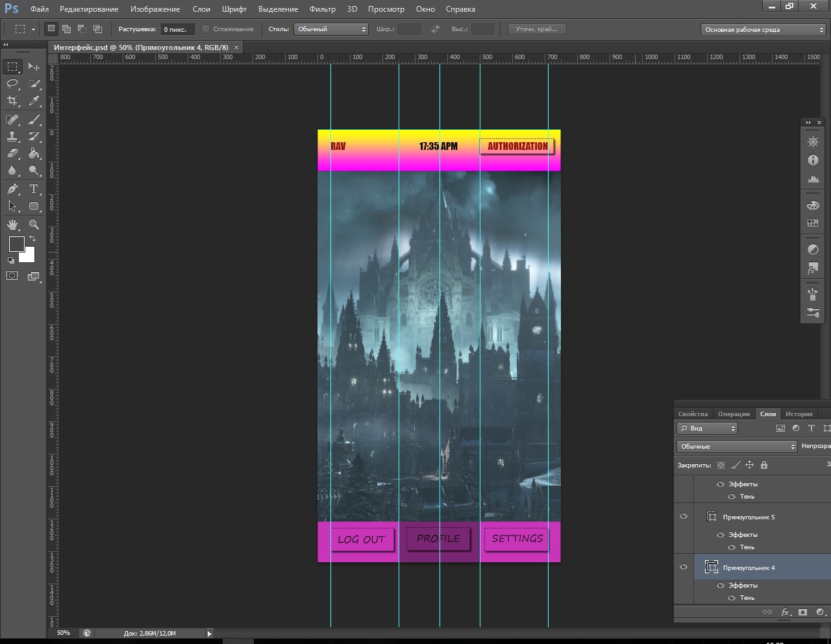The width and height of the screenshot is (831, 644).
Task: Pick the Eyedropper tool
Action: coord(34,101)
